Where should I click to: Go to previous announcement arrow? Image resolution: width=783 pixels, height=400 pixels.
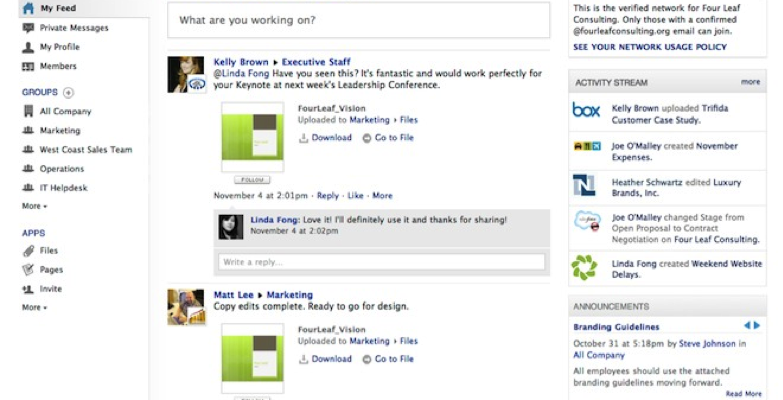[x=746, y=326]
